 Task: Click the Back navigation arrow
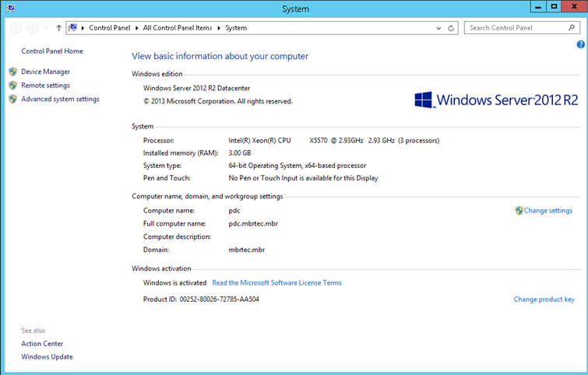tap(16, 28)
